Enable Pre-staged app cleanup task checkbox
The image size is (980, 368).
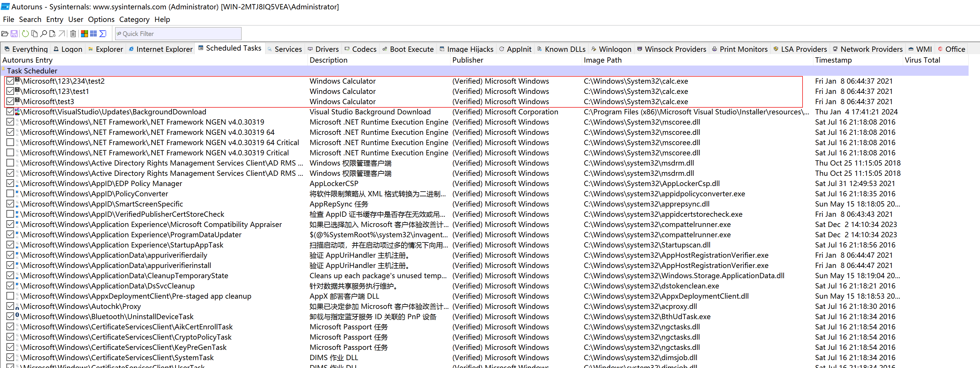(10, 296)
